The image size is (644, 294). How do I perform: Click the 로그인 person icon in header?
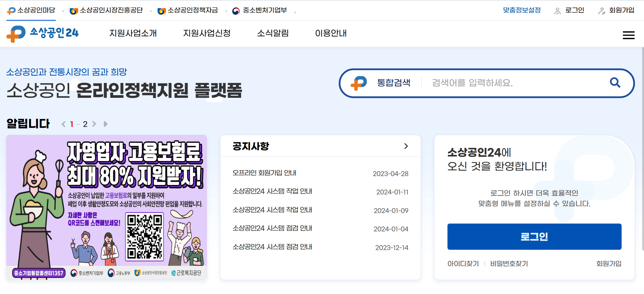[557, 11]
